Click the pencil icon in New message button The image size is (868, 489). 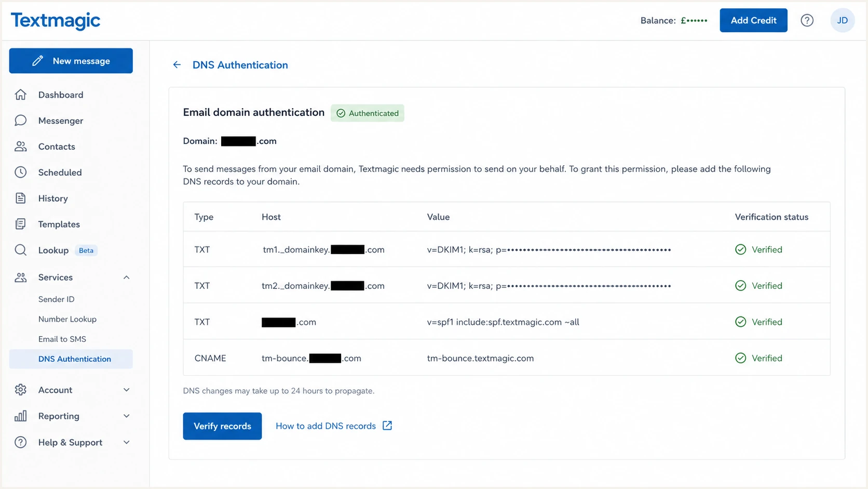coord(37,61)
